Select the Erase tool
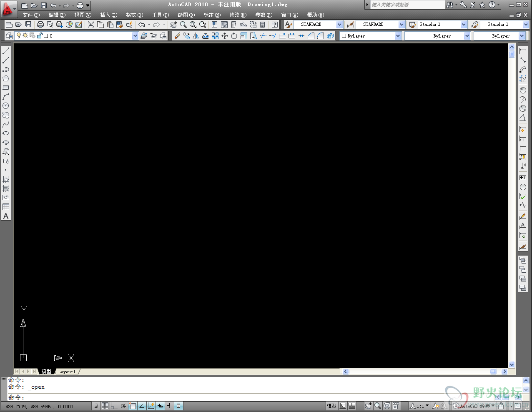 point(177,36)
